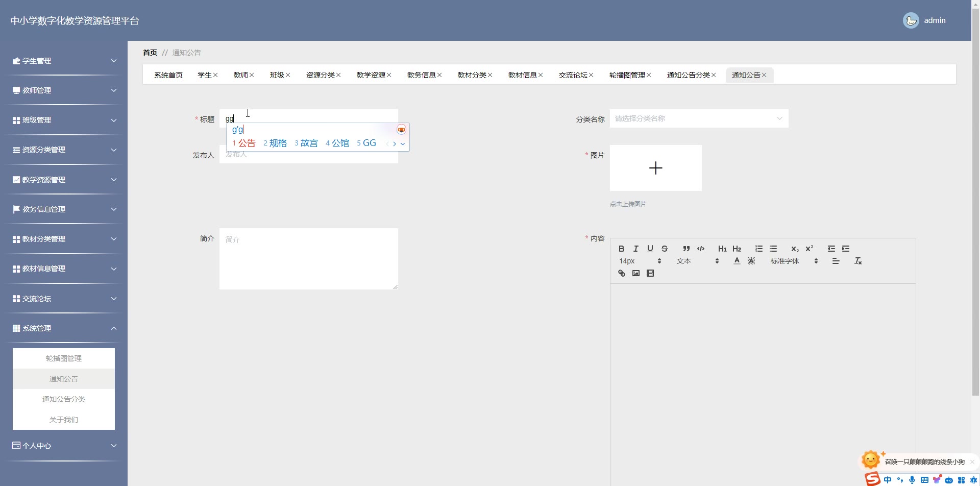This screenshot has height=486, width=980.
Task: Go to next IME candidate page
Action: [x=395, y=144]
